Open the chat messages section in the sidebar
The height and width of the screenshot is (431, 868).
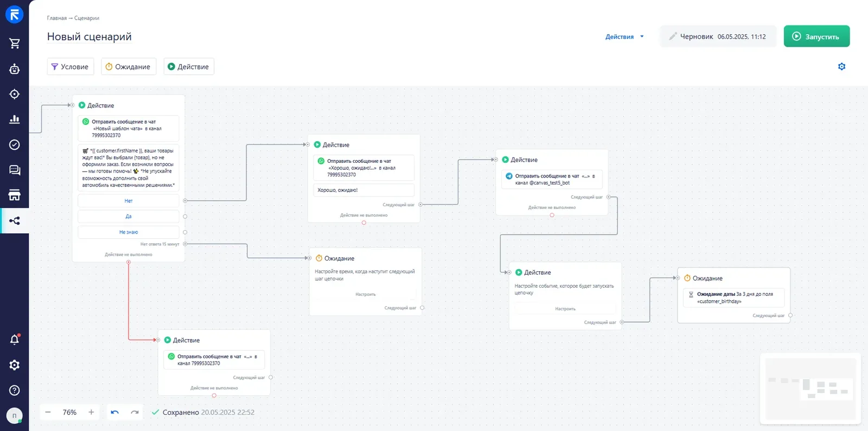tap(15, 170)
